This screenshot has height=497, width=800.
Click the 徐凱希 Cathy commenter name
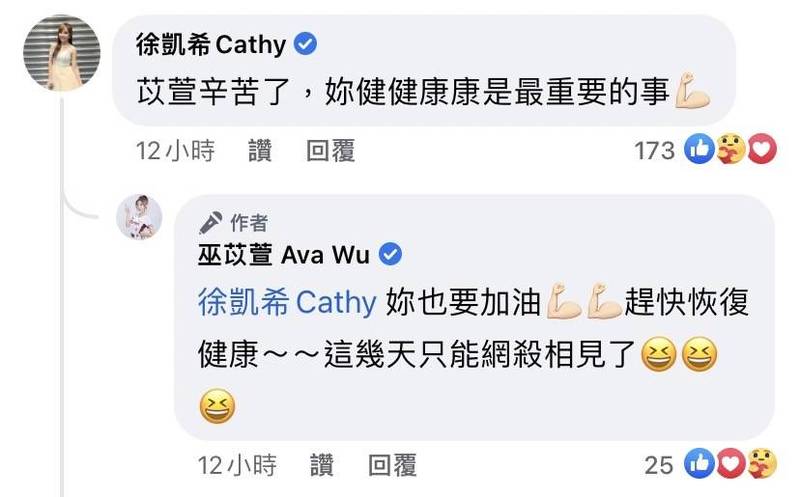(x=211, y=44)
